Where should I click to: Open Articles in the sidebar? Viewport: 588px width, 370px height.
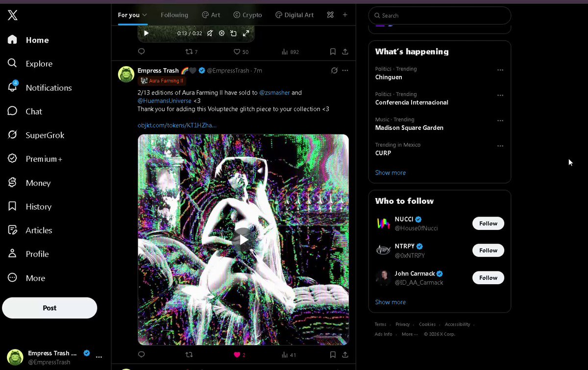point(30,230)
